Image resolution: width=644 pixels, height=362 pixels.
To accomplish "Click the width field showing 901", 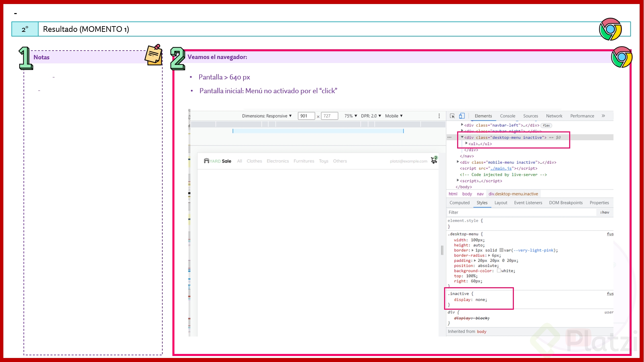I will 306,116.
